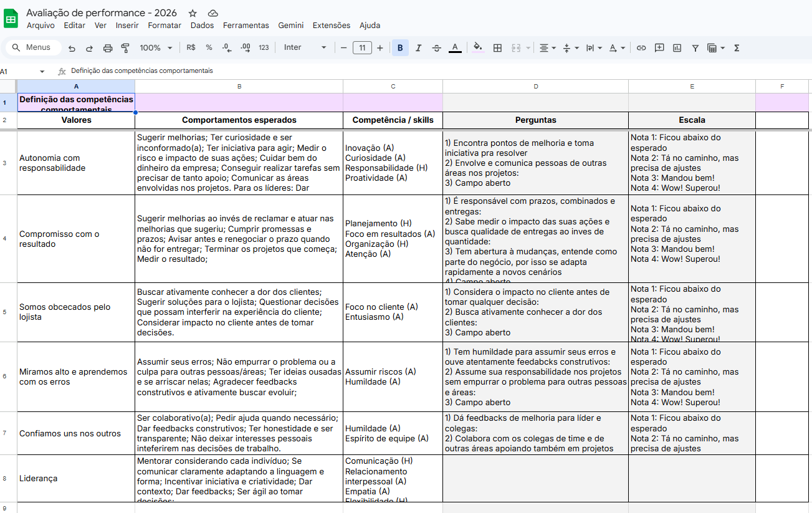812x513 pixels.
Task: Create a filter
Action: [x=695, y=48]
